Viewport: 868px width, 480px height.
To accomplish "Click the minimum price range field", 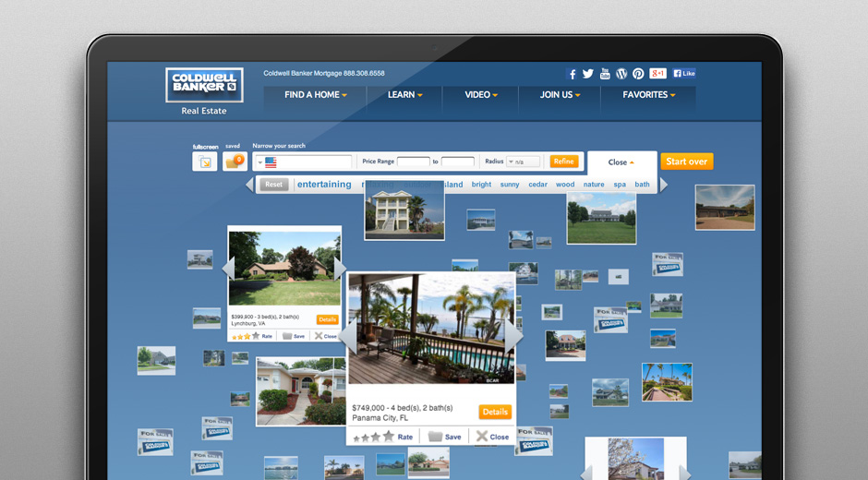I will click(x=414, y=162).
